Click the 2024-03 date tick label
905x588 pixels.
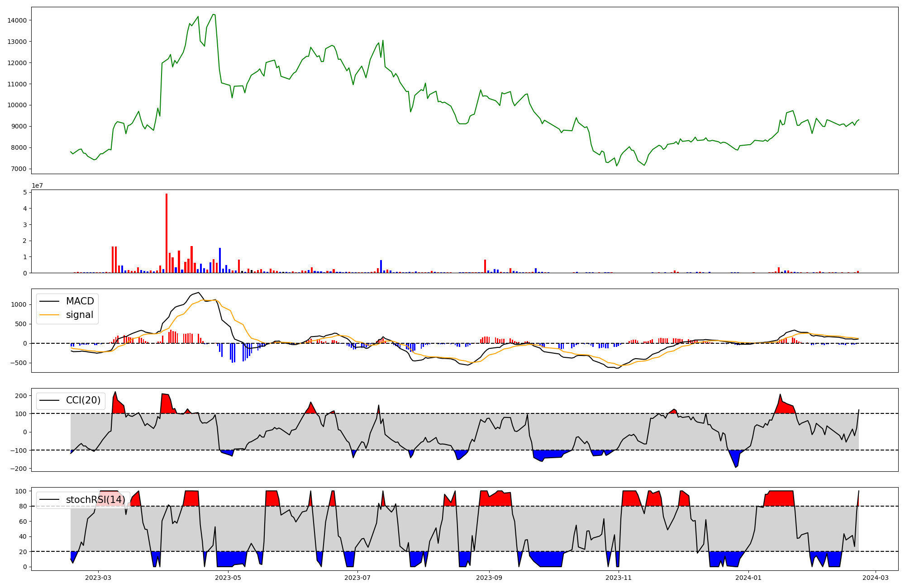[876, 578]
